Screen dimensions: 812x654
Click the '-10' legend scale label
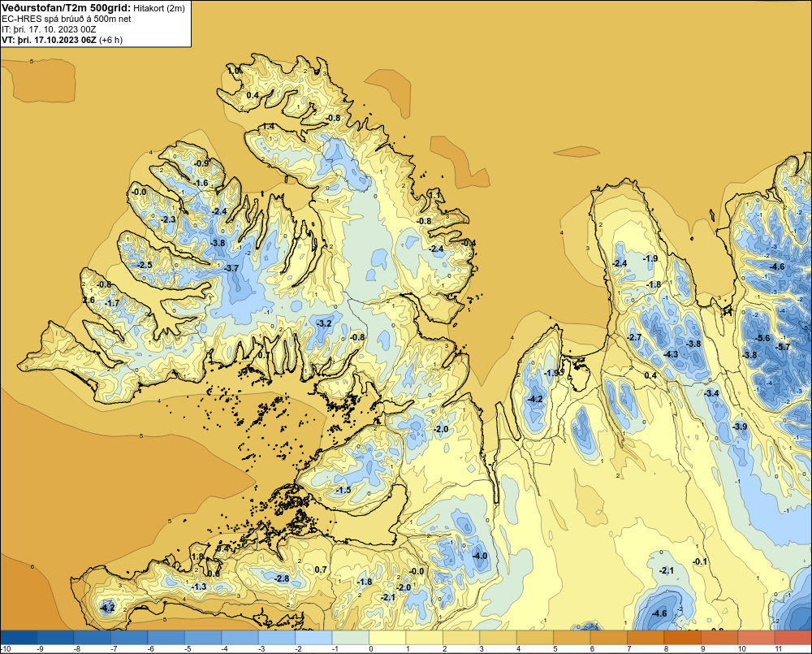pyautogui.click(x=6, y=649)
